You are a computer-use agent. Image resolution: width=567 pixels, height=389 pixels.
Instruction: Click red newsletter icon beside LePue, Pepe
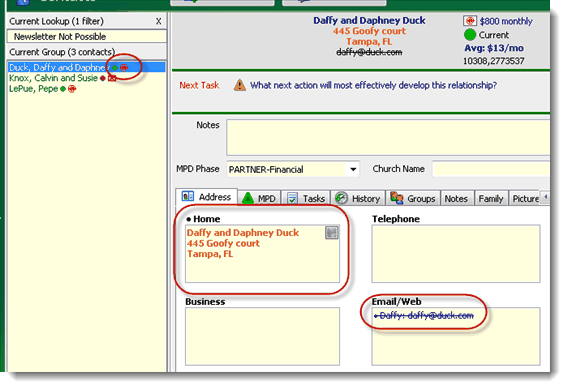coord(72,89)
